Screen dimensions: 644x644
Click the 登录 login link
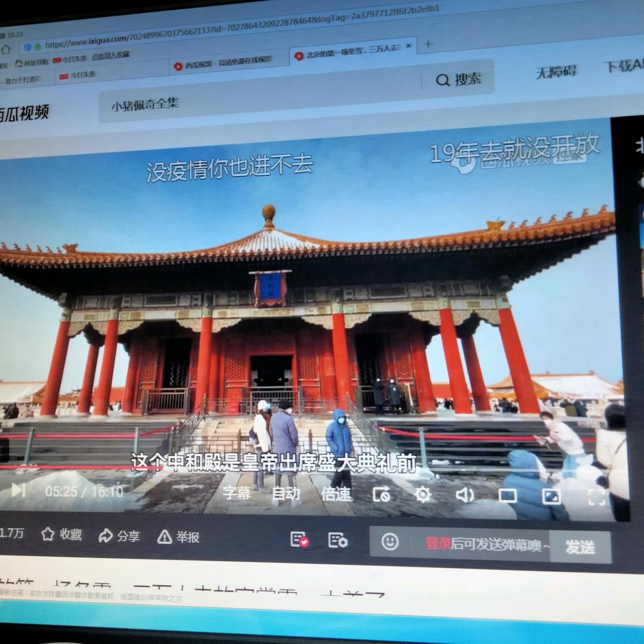click(438, 544)
